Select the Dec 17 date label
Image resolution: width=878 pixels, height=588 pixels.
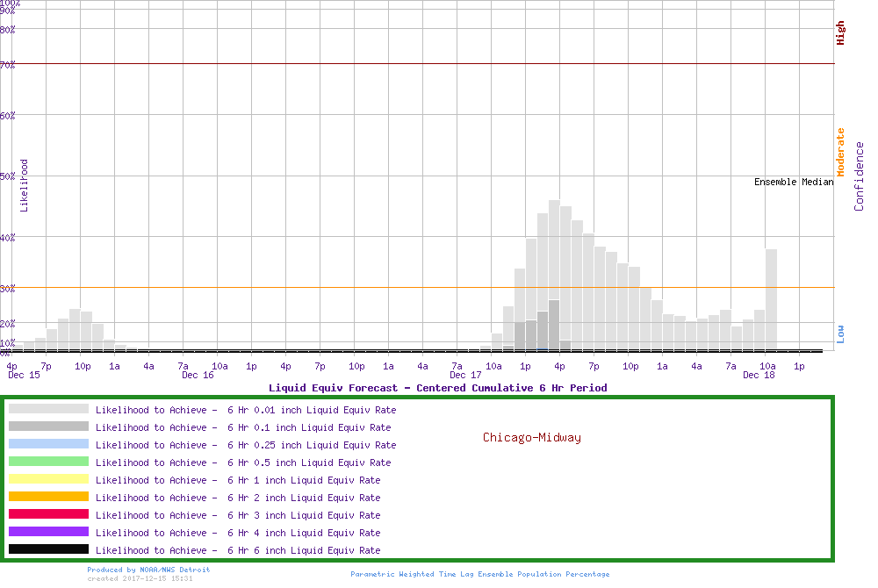click(x=464, y=376)
